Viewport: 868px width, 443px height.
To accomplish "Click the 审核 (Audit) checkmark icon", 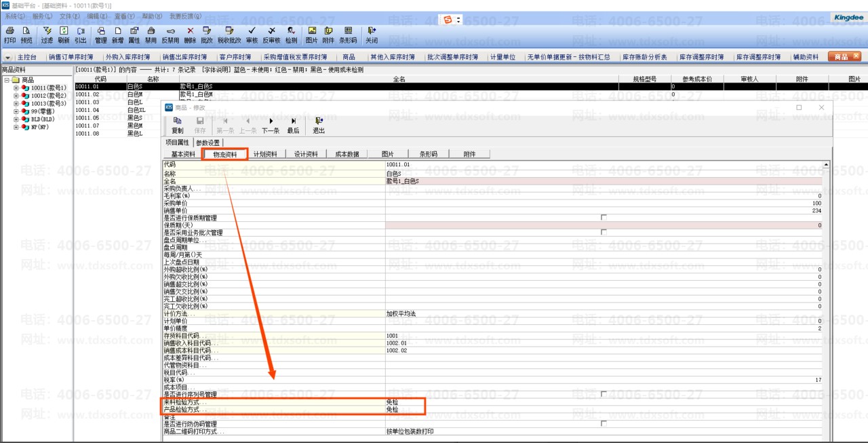I will pyautogui.click(x=252, y=34).
